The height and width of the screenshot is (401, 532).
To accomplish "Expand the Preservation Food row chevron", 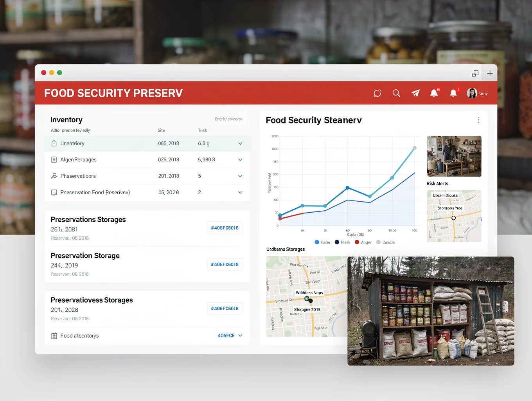I will pos(240,192).
